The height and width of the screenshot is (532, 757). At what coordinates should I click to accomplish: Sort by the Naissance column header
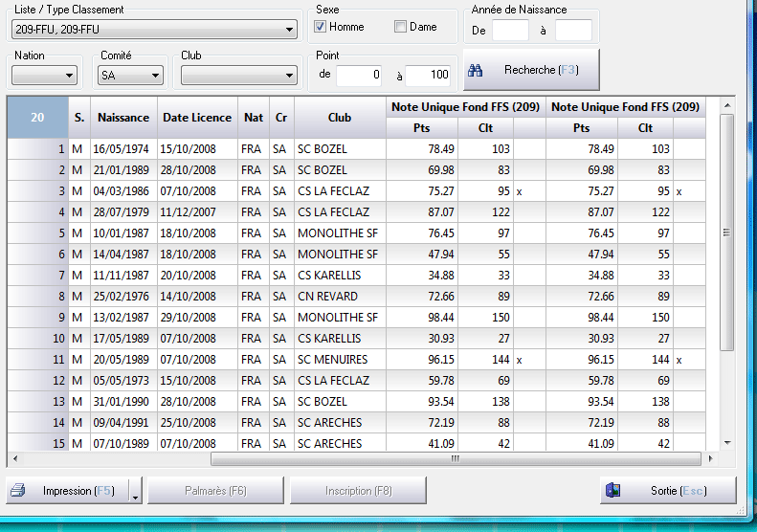[122, 118]
